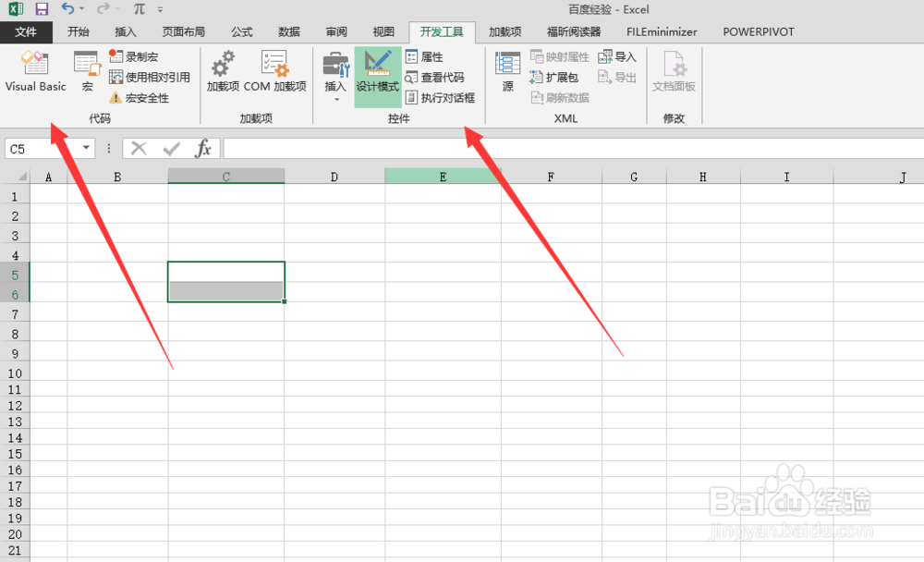Toggle Design Mode (设计模式)
This screenshot has height=562, width=924.
coord(378,77)
